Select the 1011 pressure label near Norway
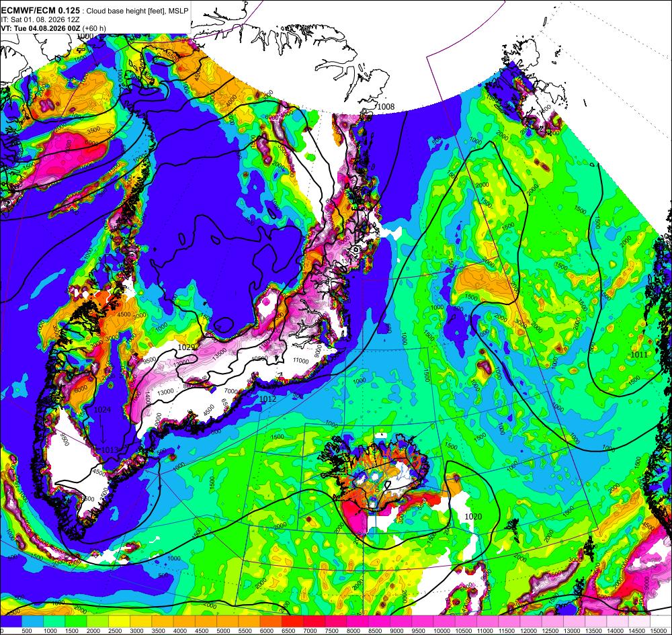 pos(639,354)
